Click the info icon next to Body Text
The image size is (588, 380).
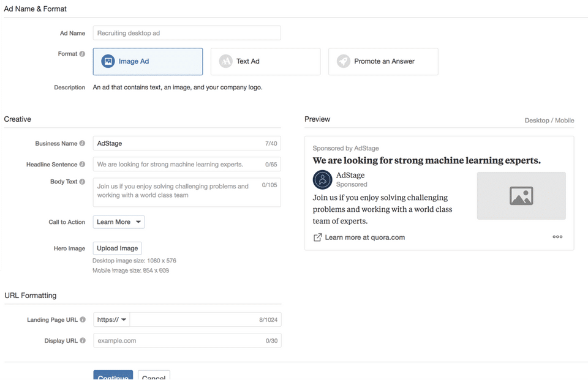pos(83,182)
